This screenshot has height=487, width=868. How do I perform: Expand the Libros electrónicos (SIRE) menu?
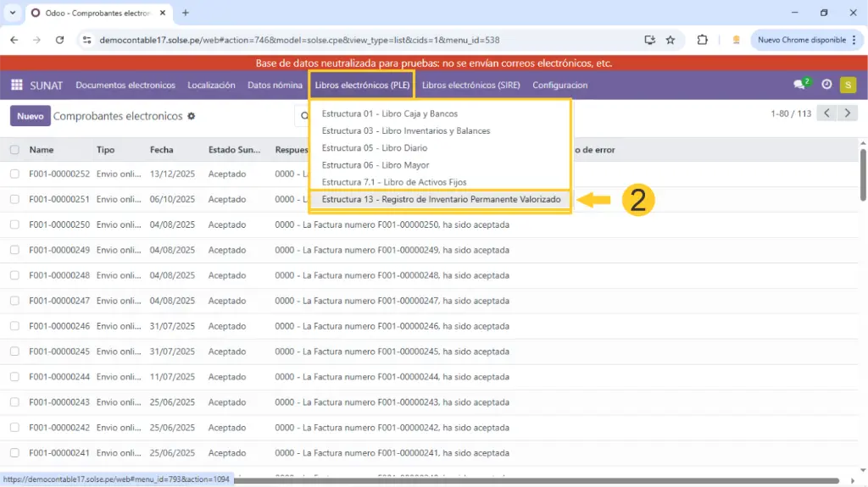click(470, 85)
